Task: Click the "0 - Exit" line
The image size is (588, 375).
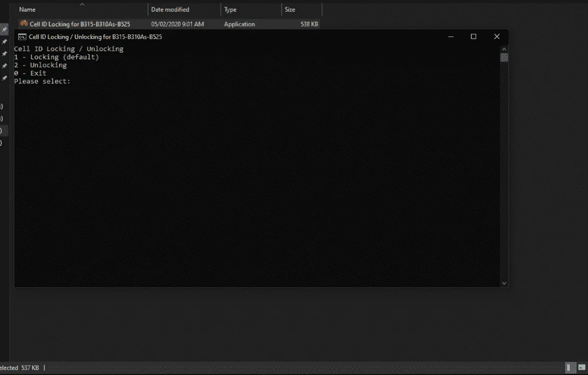Action: point(30,73)
